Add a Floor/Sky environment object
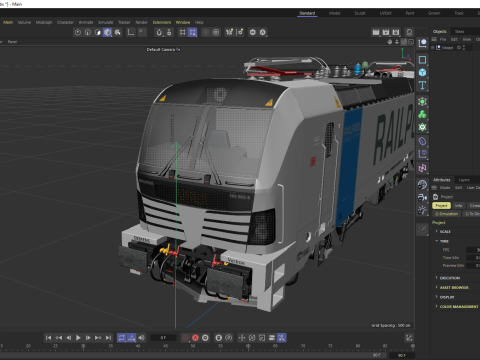The height and width of the screenshot is (360, 480). pos(422,184)
